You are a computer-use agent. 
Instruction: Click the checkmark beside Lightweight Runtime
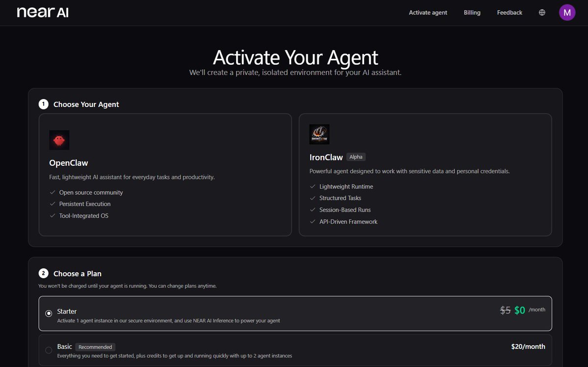[313, 186]
